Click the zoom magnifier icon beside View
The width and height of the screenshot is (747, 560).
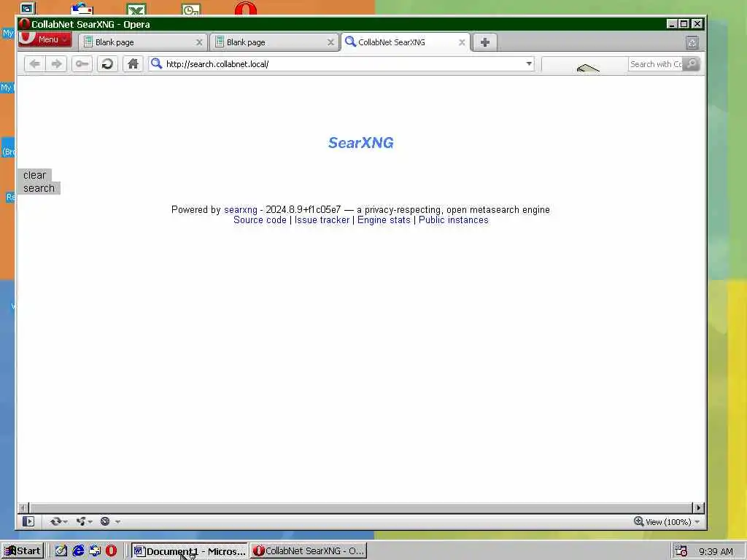pyautogui.click(x=639, y=521)
